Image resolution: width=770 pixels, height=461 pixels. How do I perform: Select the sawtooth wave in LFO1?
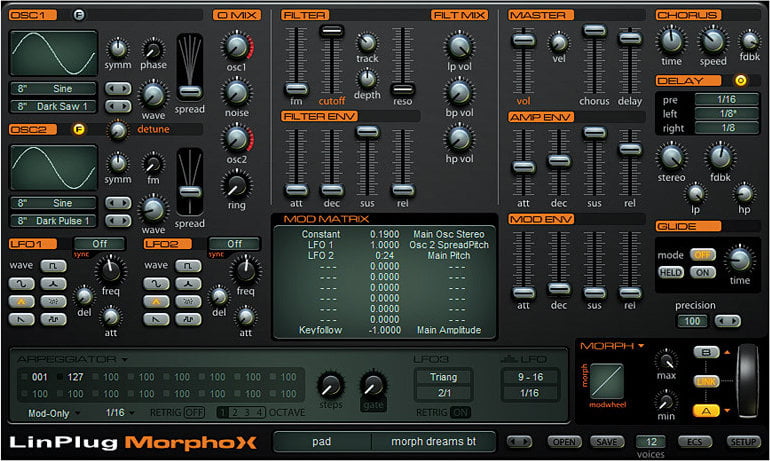[22, 320]
